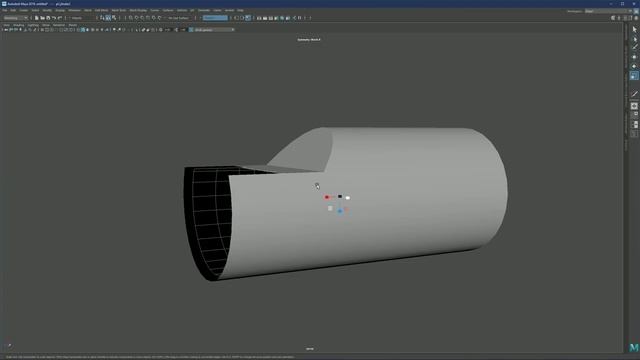Screen dimensions: 640x360
Task: Select by component type mode icon
Action: click(114, 18)
